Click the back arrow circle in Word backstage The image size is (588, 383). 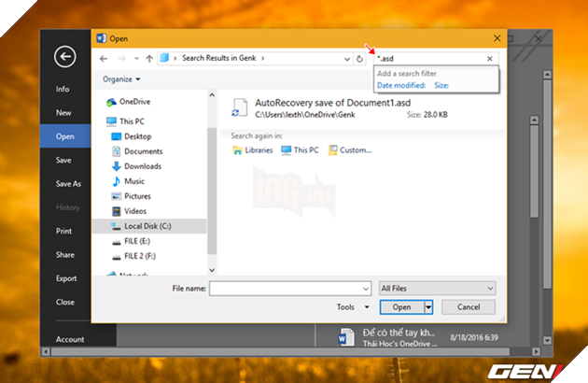coord(65,57)
